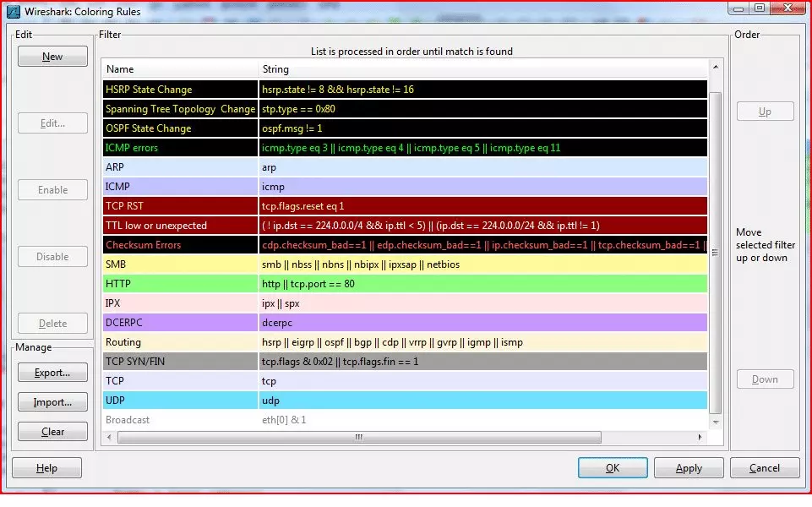Select the TCP RST coloring rule
This screenshot has width=812, height=507.
(152, 205)
